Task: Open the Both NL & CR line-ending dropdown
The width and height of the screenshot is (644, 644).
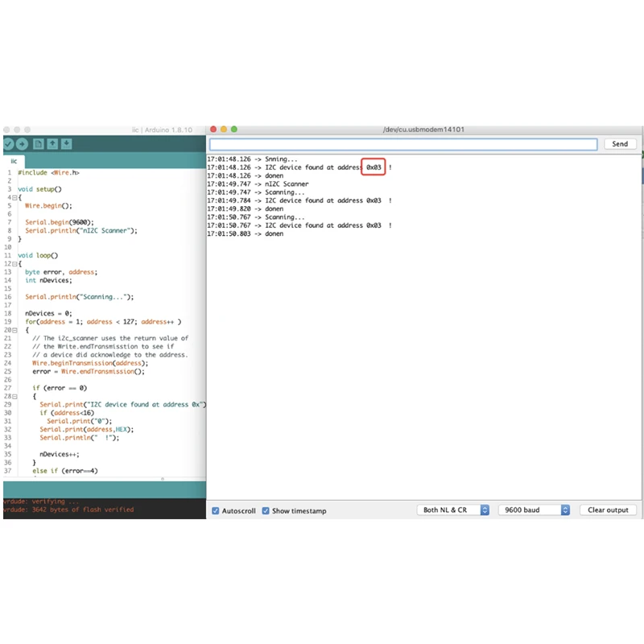Action: tap(453, 510)
